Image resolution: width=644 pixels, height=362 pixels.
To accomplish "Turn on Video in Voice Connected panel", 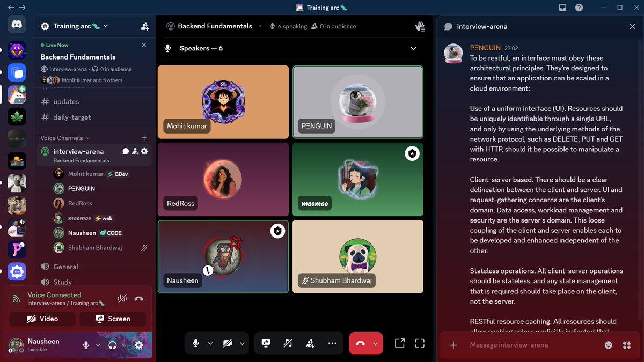I will tap(42, 319).
